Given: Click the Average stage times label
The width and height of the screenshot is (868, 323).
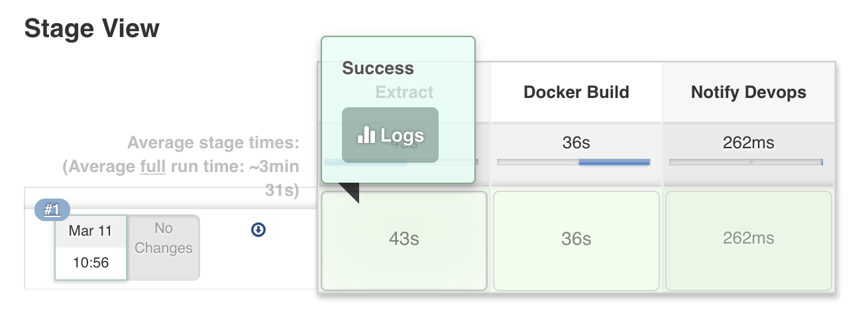Looking at the screenshot, I should point(213,142).
